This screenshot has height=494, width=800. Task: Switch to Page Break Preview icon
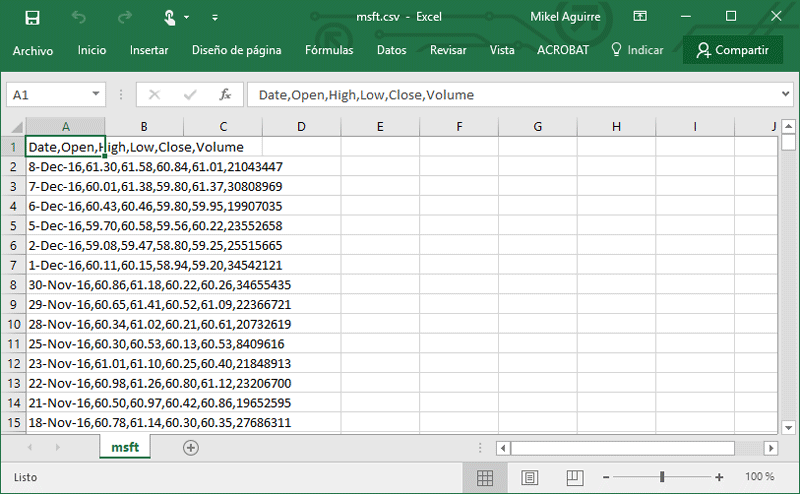click(575, 477)
